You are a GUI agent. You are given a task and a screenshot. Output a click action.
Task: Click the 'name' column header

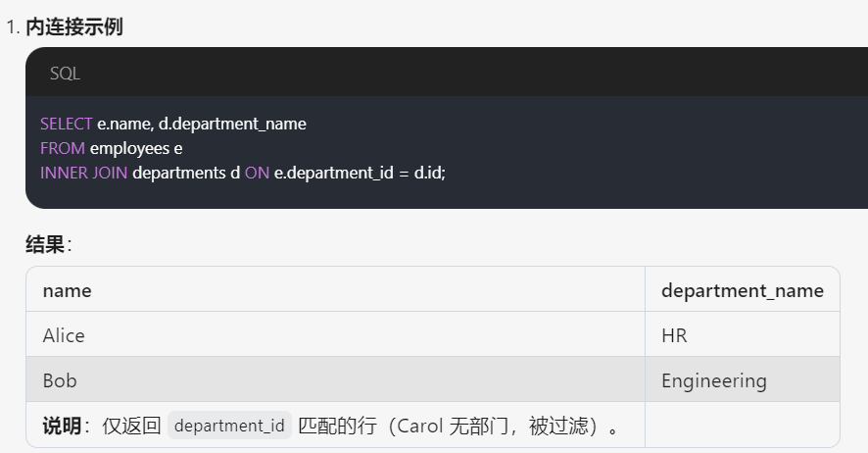[x=67, y=290]
